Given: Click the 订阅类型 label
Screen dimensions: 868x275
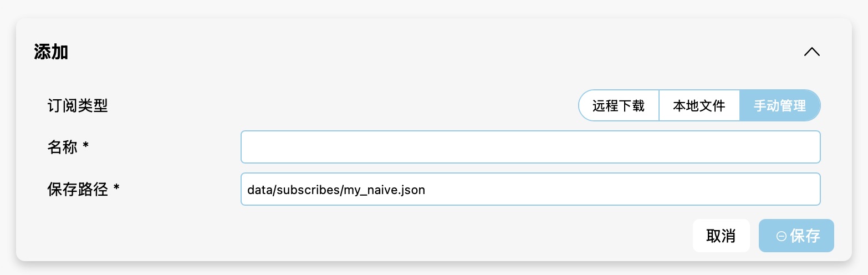Looking at the screenshot, I should point(78,105).
